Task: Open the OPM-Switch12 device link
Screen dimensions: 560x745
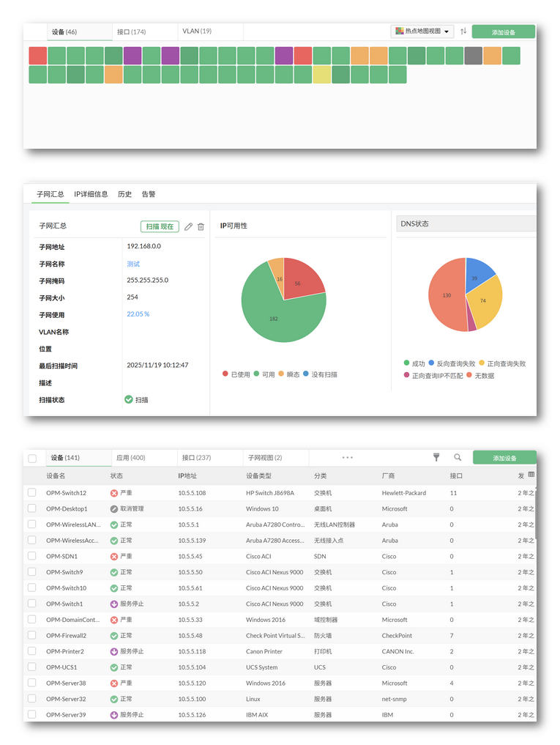Action: [x=66, y=493]
